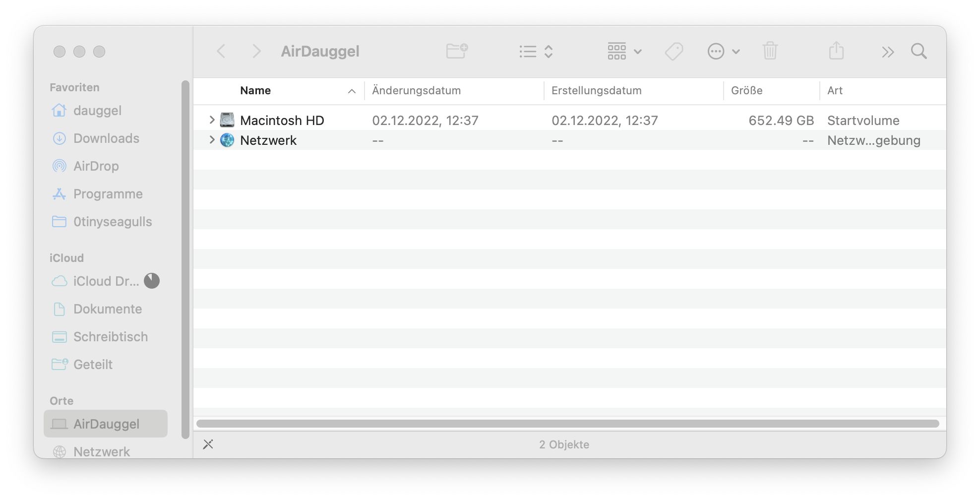
Task: Select AirDauggel under Orte
Action: (x=106, y=424)
